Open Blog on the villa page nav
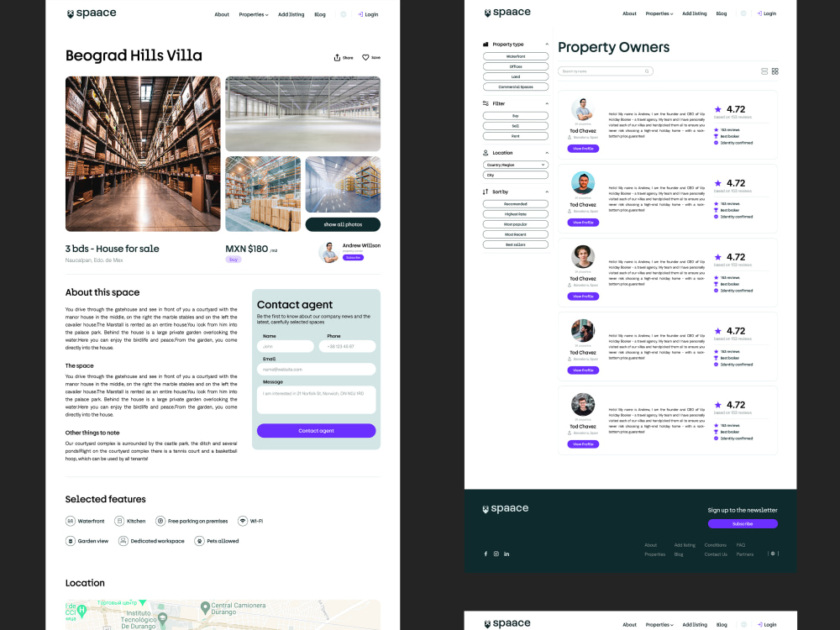This screenshot has width=840, height=630. [x=320, y=14]
